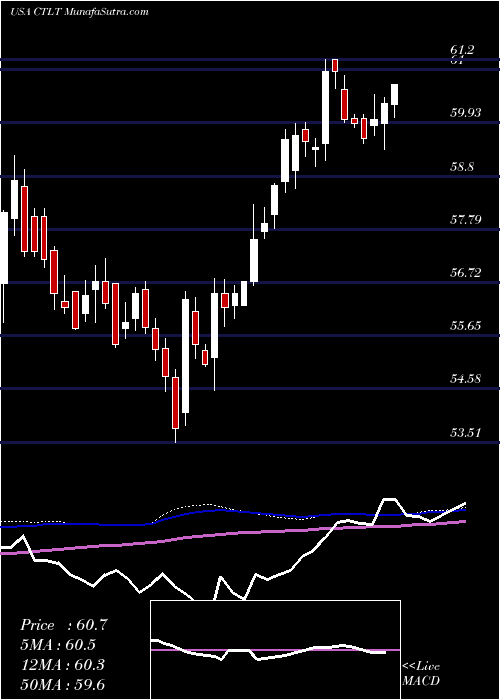The image size is (500, 700).
Task: Click the last white candlestick on the right
Action: pyautogui.click(x=394, y=97)
